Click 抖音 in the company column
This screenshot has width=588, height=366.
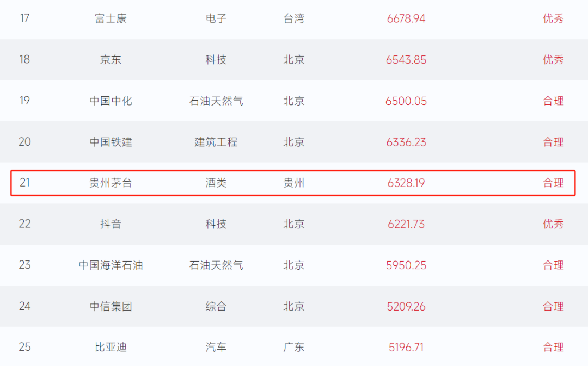[x=111, y=224]
